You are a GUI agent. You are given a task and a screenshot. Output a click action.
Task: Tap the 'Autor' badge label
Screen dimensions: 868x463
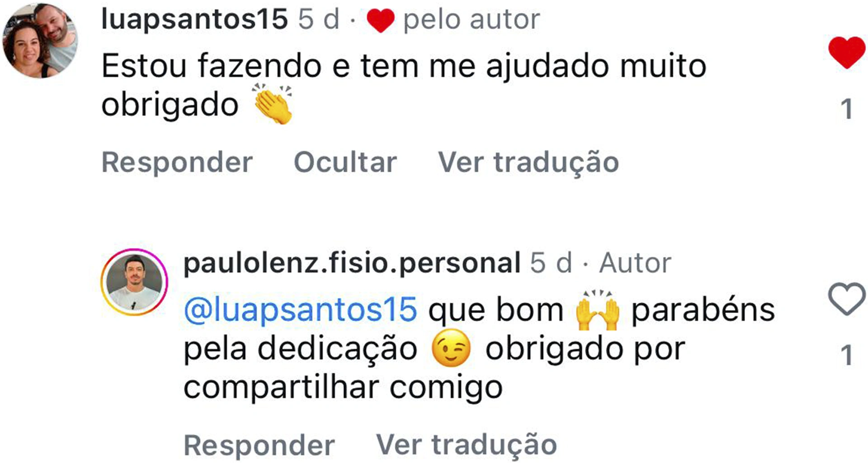click(x=635, y=263)
